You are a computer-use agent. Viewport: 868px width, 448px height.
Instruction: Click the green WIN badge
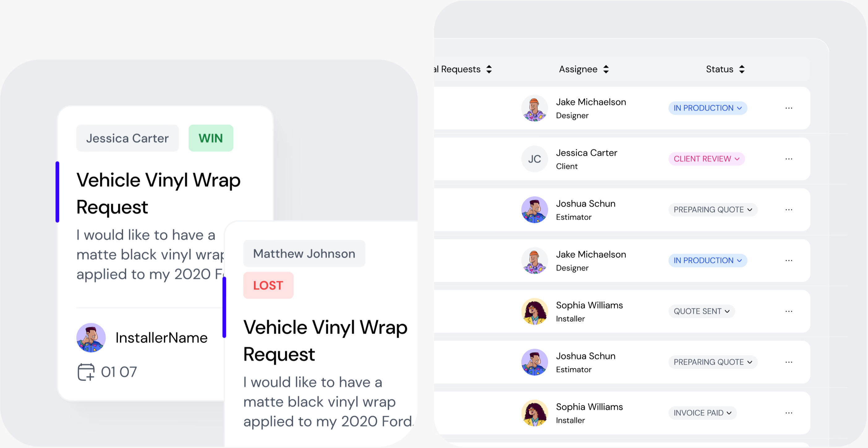[211, 138]
